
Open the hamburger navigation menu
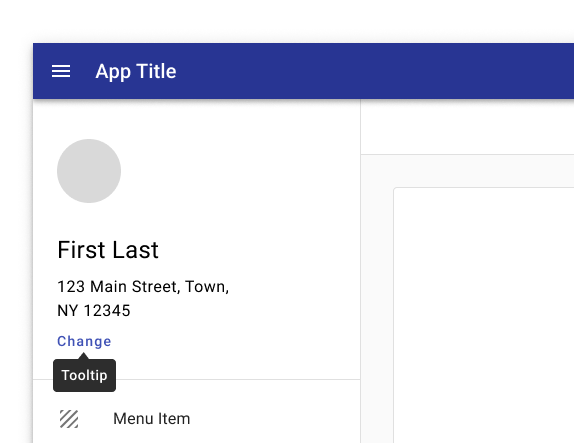click(61, 71)
